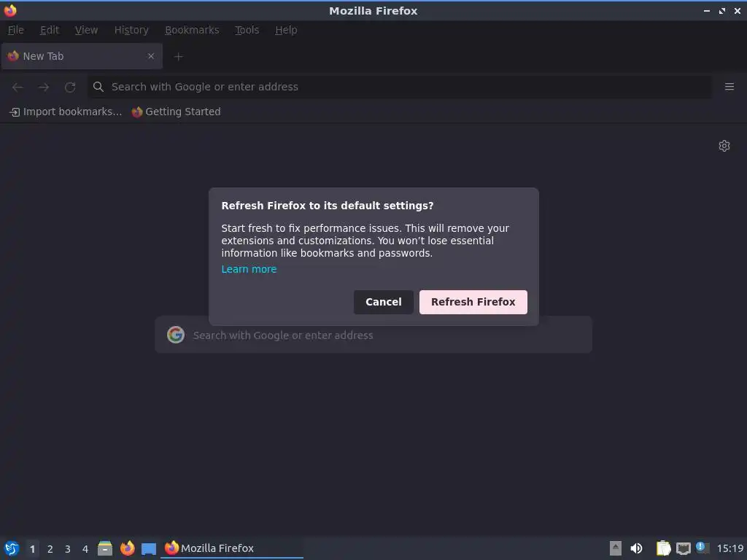This screenshot has width=747, height=560.
Task: Open the clipboard manager tray icon
Action: (x=663, y=548)
